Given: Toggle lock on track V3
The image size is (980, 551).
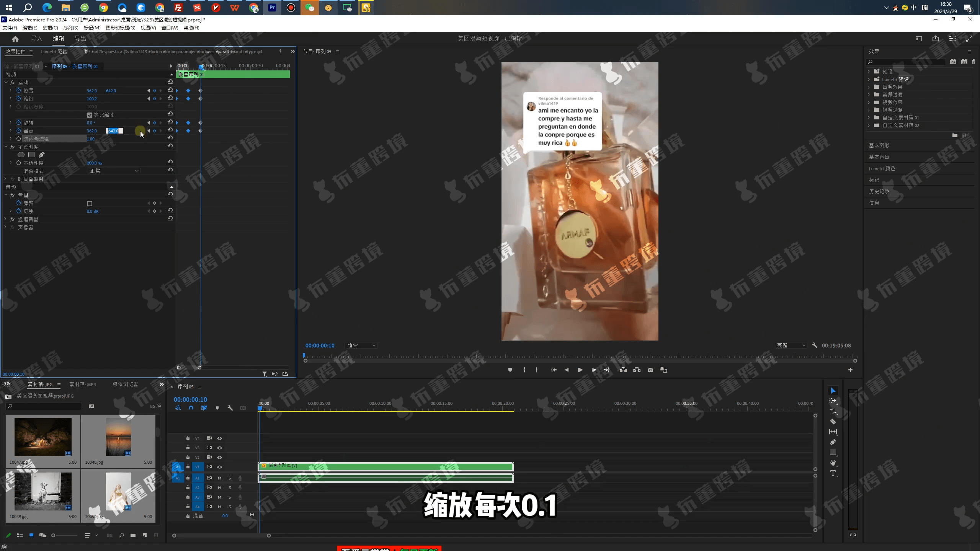Looking at the screenshot, I should point(188,447).
